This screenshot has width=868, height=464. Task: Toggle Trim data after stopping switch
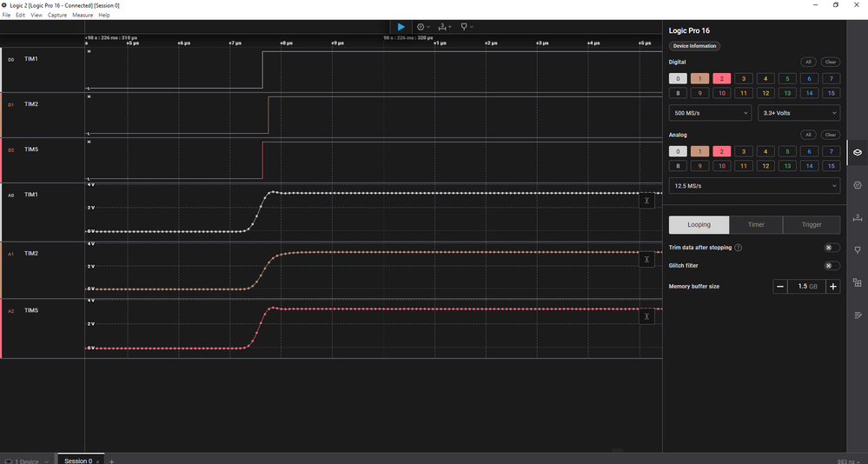(831, 248)
